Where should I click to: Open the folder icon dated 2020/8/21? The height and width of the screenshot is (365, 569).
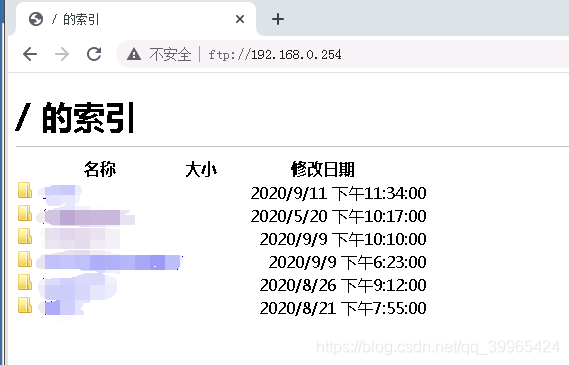click(25, 305)
